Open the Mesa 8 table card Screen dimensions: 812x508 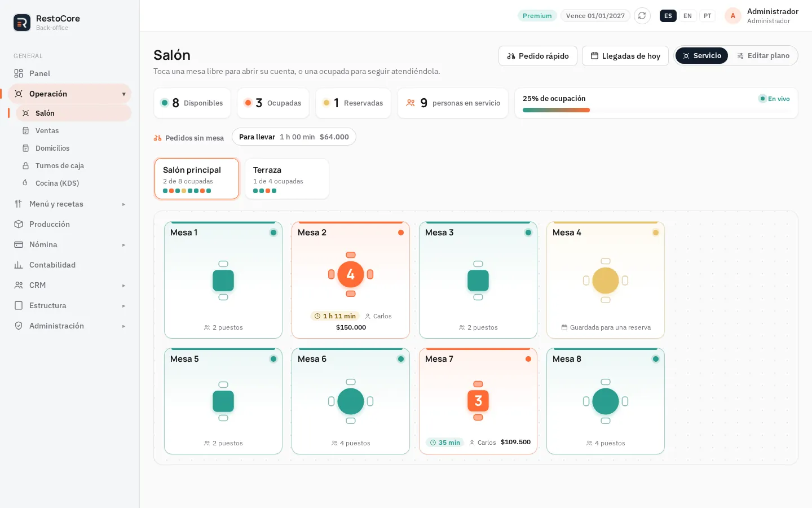point(606,401)
